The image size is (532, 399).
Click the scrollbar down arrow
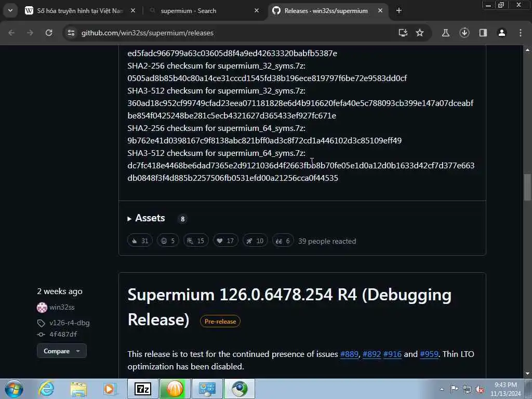[x=527, y=374]
